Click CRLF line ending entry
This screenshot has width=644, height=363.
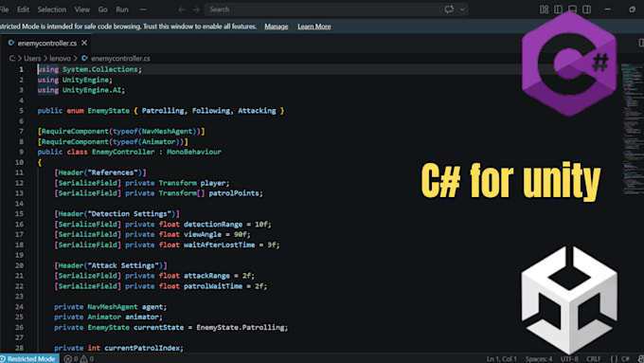point(594,359)
